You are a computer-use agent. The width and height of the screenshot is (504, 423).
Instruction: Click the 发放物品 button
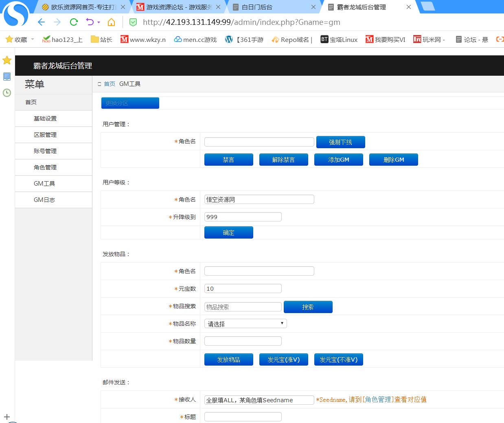coord(228,359)
